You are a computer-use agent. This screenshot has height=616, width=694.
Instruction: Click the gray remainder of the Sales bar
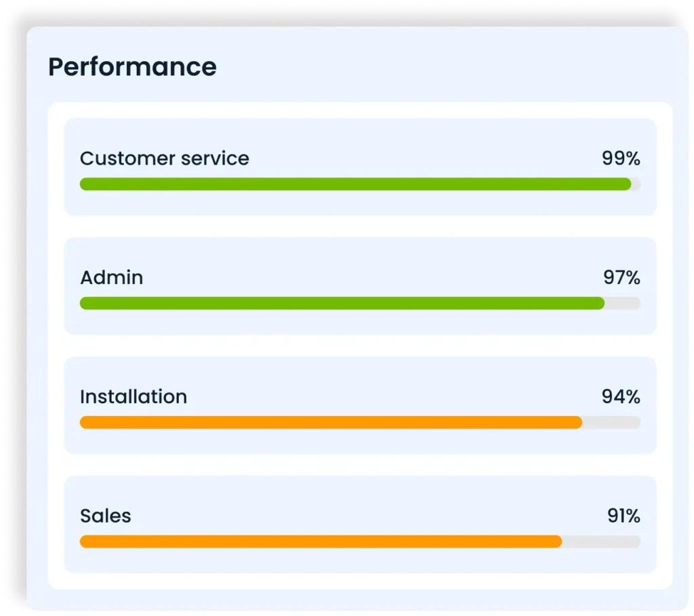[600, 541]
